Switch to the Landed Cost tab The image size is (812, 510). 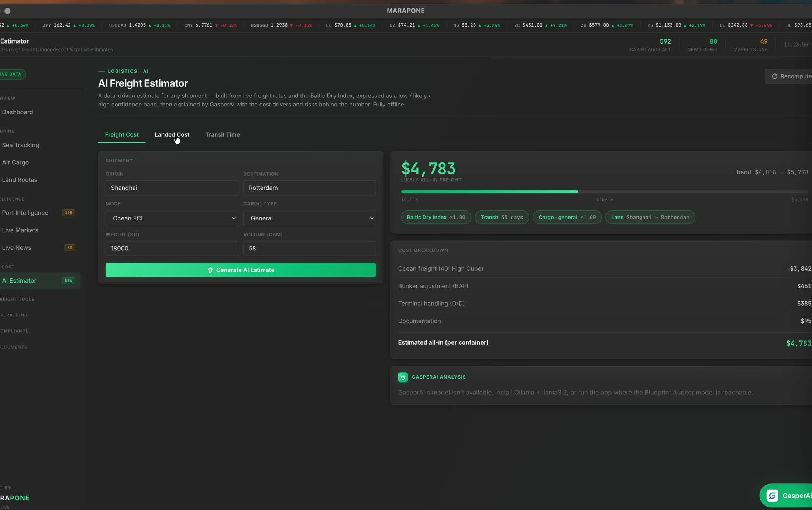[x=172, y=134]
